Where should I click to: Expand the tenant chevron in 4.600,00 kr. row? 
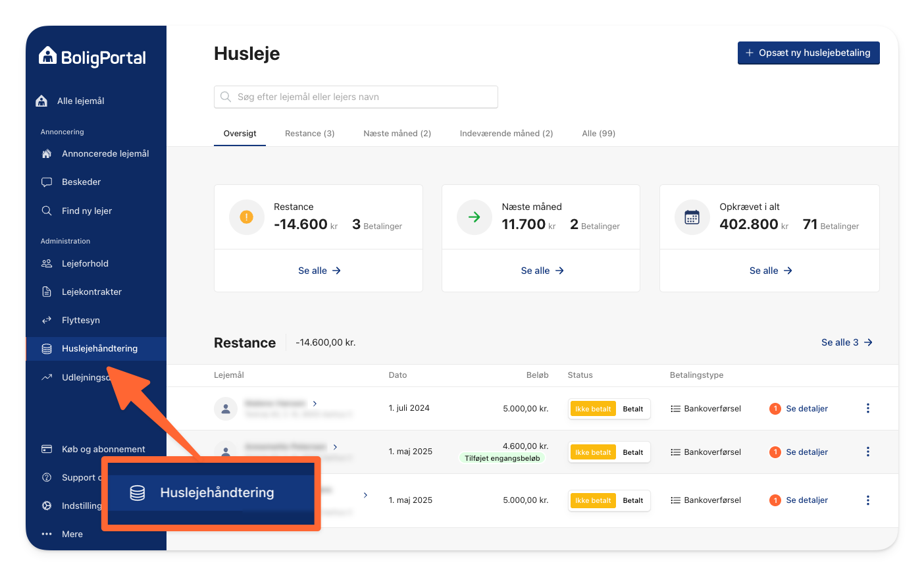(336, 447)
